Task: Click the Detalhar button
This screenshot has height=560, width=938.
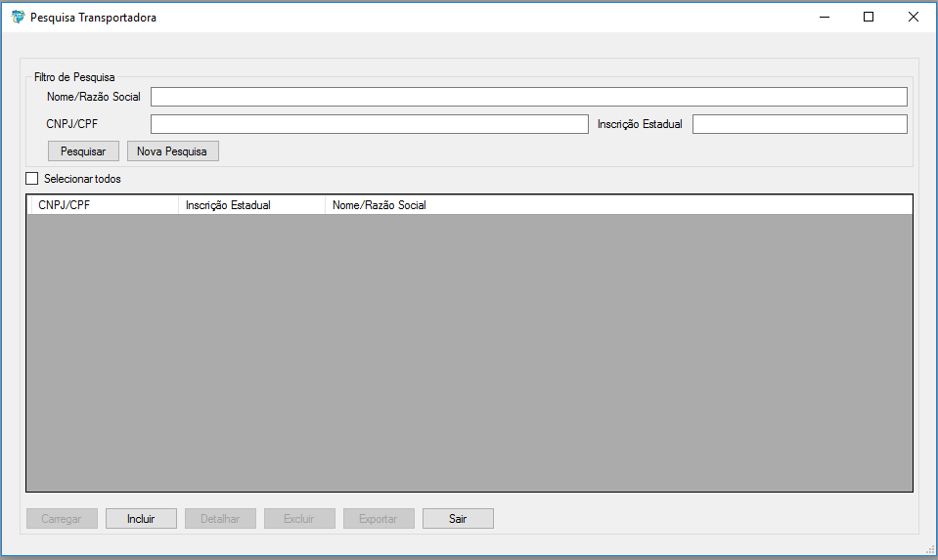Action: tap(220, 519)
